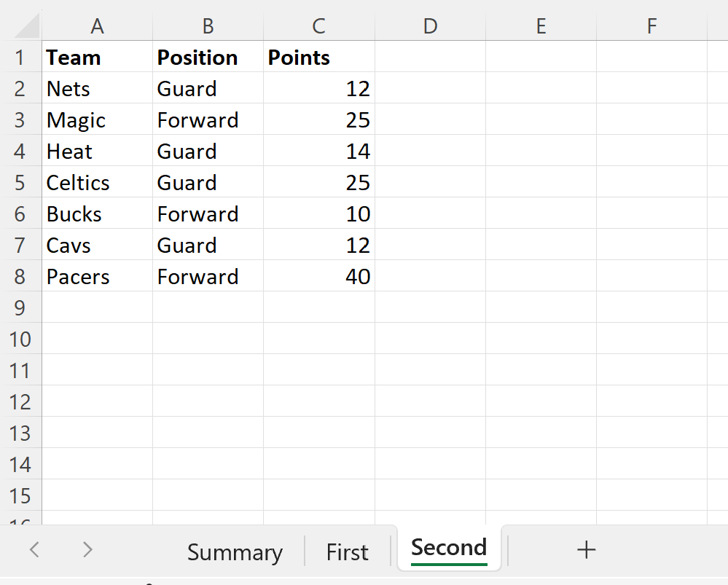728x585 pixels.
Task: Click the Team header cell
Action: pos(97,58)
